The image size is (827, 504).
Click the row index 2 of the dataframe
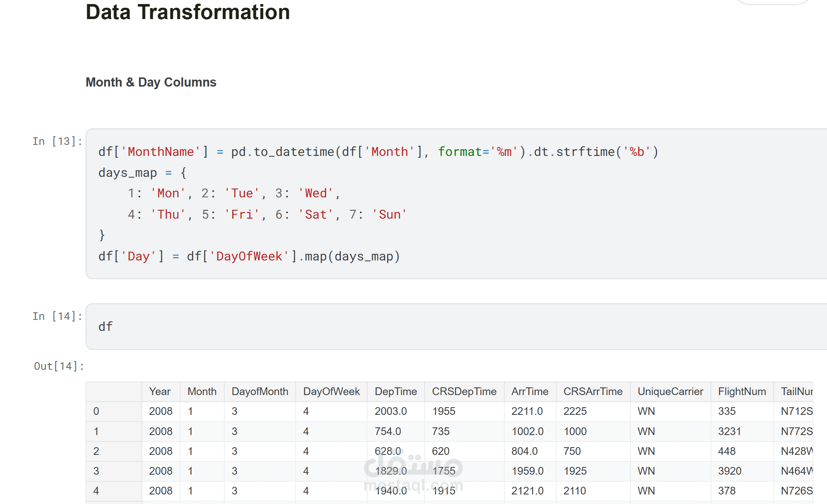click(x=96, y=451)
